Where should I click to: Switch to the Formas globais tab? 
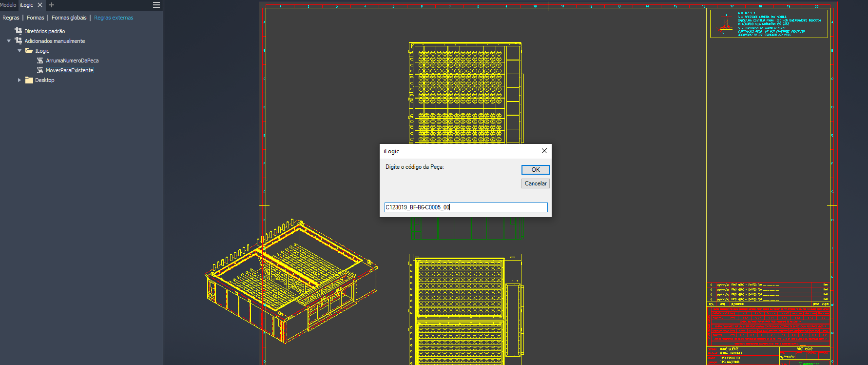pos(69,18)
